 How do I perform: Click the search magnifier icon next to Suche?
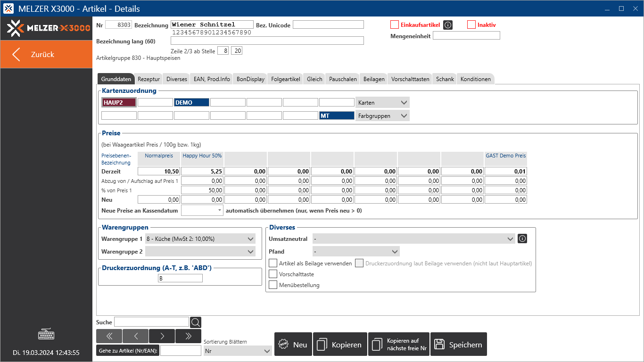(x=196, y=322)
